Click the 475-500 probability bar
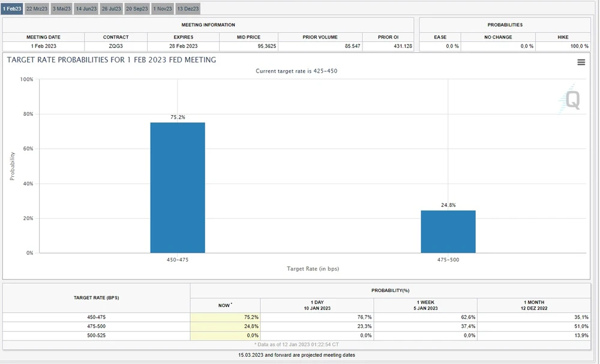Viewport: 600px width, 364px height. point(448,231)
